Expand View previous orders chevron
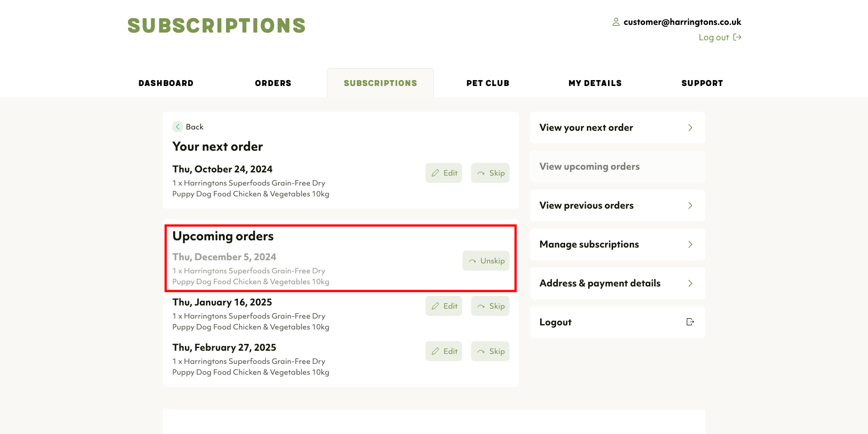 coord(690,205)
